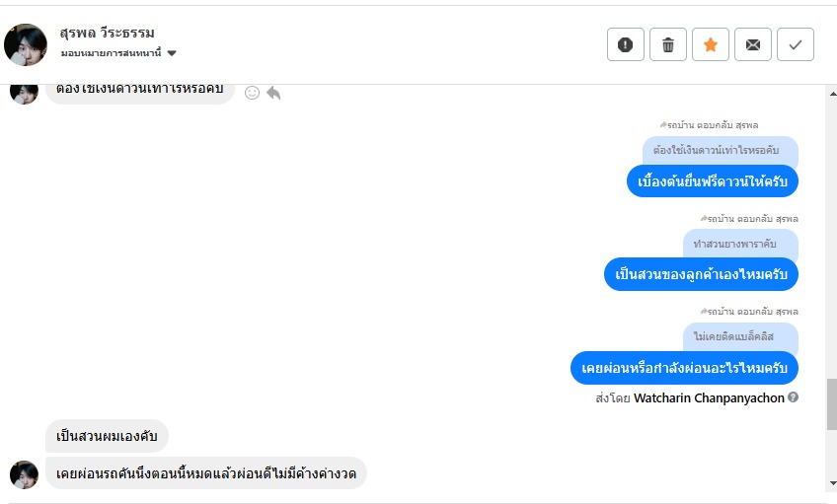
Task: Click the small avatar beside the last message
Action: pos(24,473)
